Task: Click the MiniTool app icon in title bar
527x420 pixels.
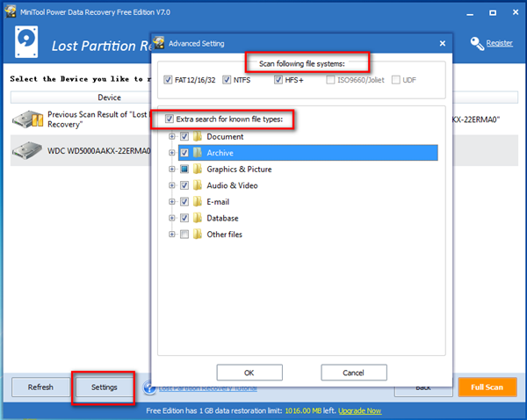Action: [11, 11]
